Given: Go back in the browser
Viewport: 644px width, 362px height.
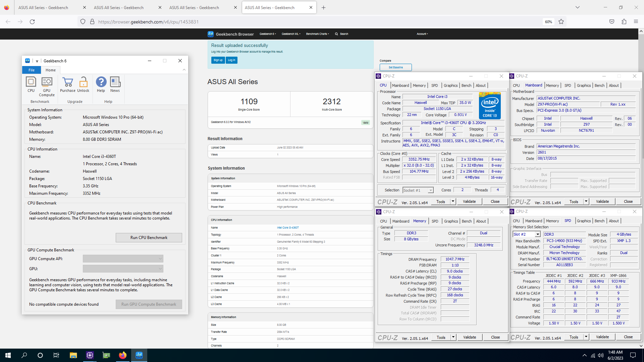Looking at the screenshot, I should pyautogui.click(x=8, y=22).
